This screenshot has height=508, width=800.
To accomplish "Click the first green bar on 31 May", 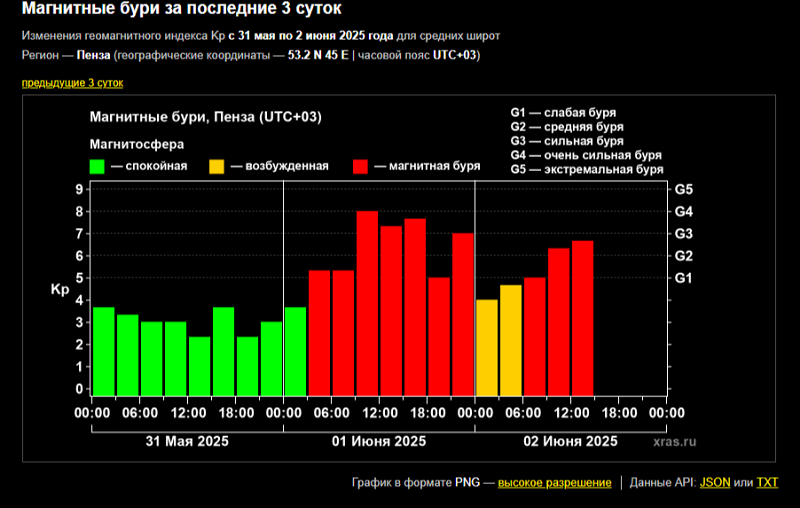I will [103, 351].
